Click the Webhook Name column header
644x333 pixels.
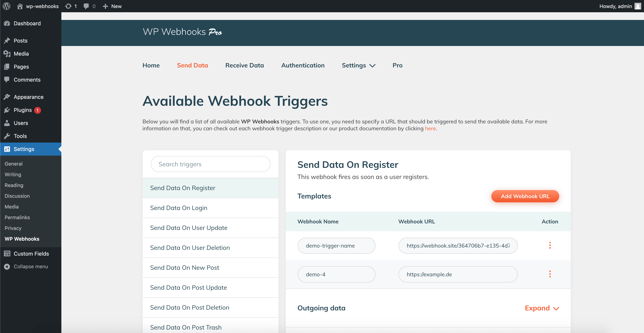coord(318,221)
